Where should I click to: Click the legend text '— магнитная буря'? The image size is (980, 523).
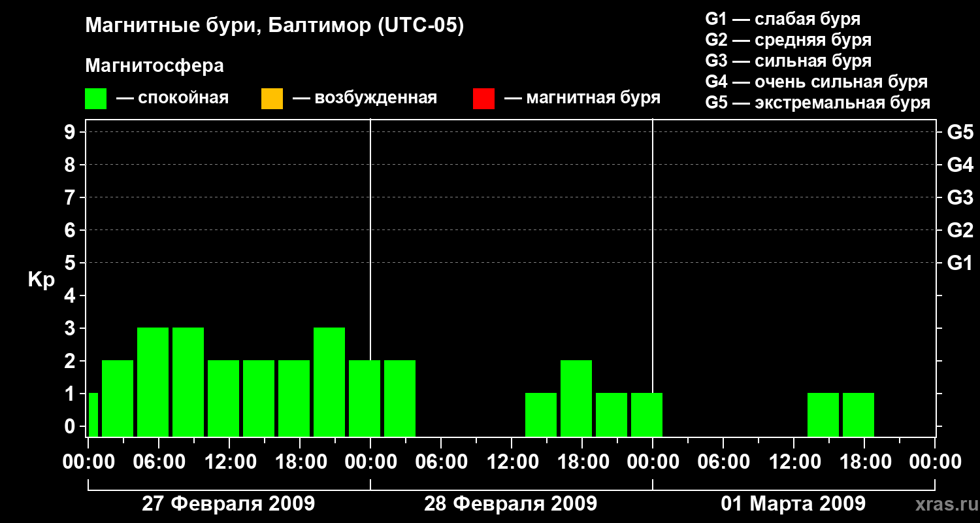[x=582, y=99]
